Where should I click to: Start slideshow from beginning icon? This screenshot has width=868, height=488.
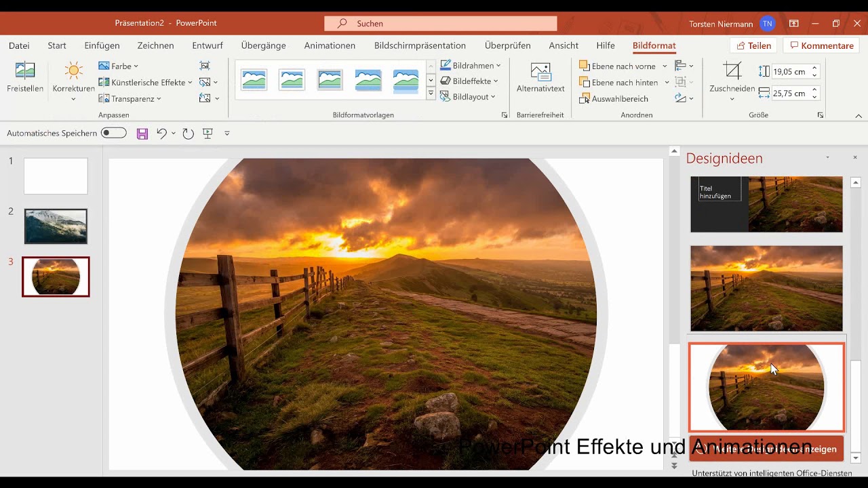pyautogui.click(x=208, y=134)
